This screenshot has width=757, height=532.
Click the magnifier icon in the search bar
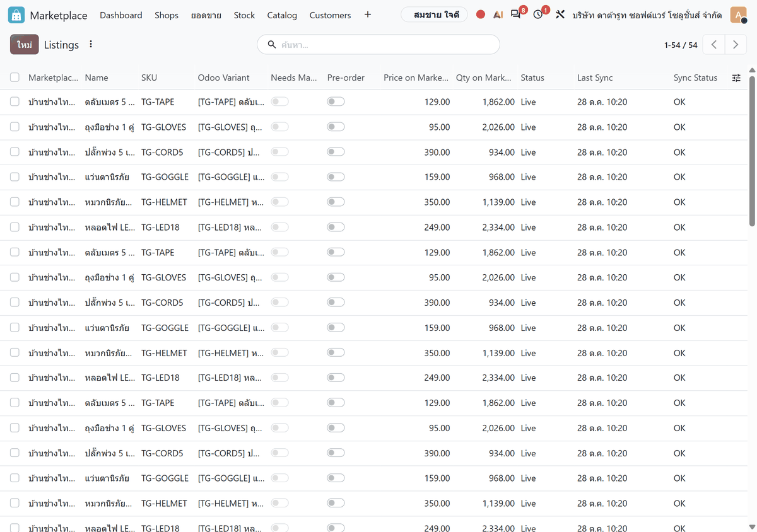pos(272,45)
